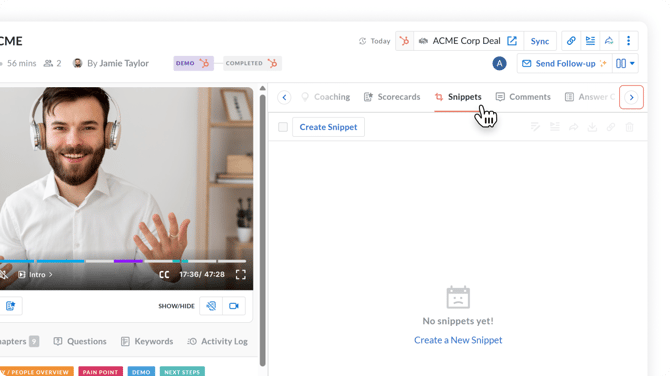Click Jamie Taylor's profile picture
The width and height of the screenshot is (670, 376).
pos(77,63)
